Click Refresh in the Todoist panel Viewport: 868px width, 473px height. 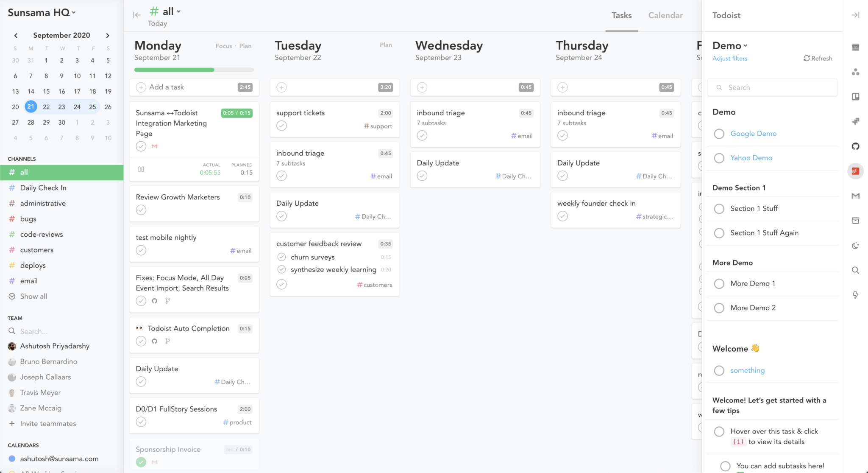pyautogui.click(x=818, y=58)
